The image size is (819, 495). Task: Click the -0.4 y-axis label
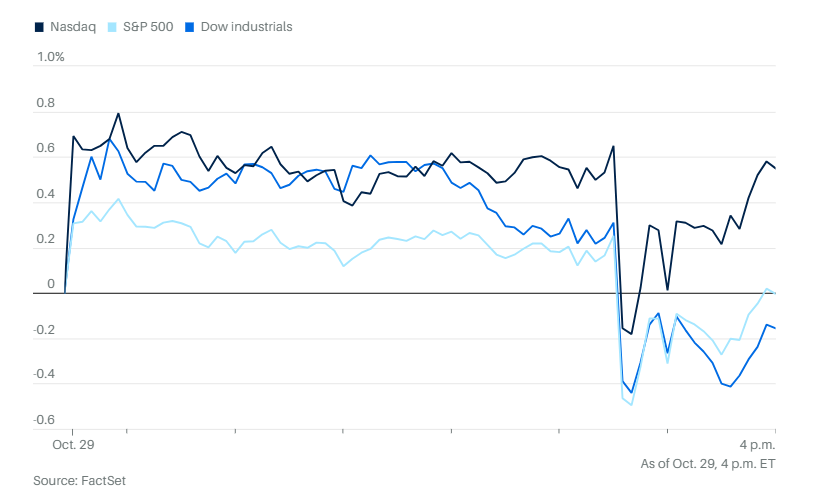click(x=45, y=376)
